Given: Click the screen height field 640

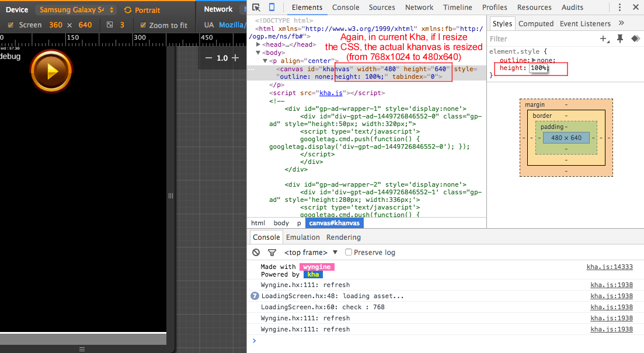Looking at the screenshot, I should pyautogui.click(x=85, y=25).
